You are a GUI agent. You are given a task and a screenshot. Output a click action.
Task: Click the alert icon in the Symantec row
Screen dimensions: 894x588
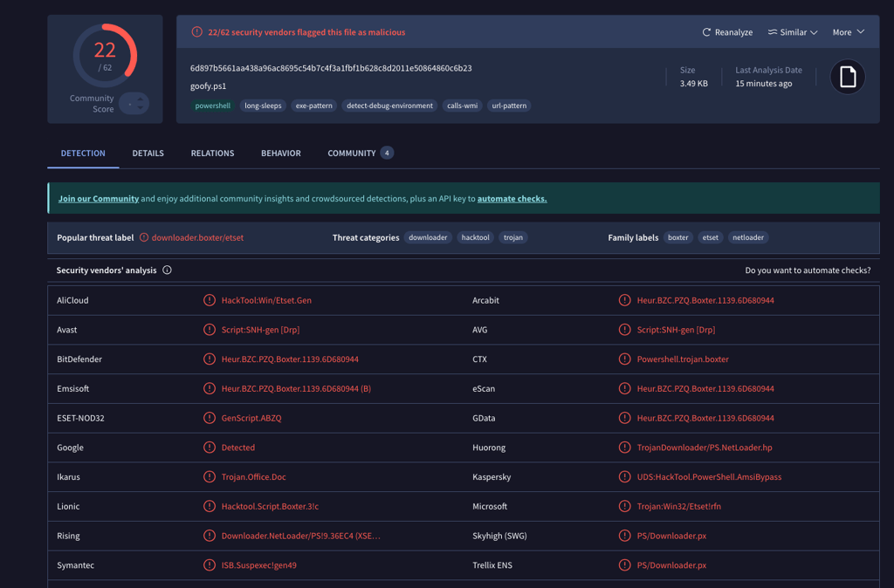(x=210, y=565)
